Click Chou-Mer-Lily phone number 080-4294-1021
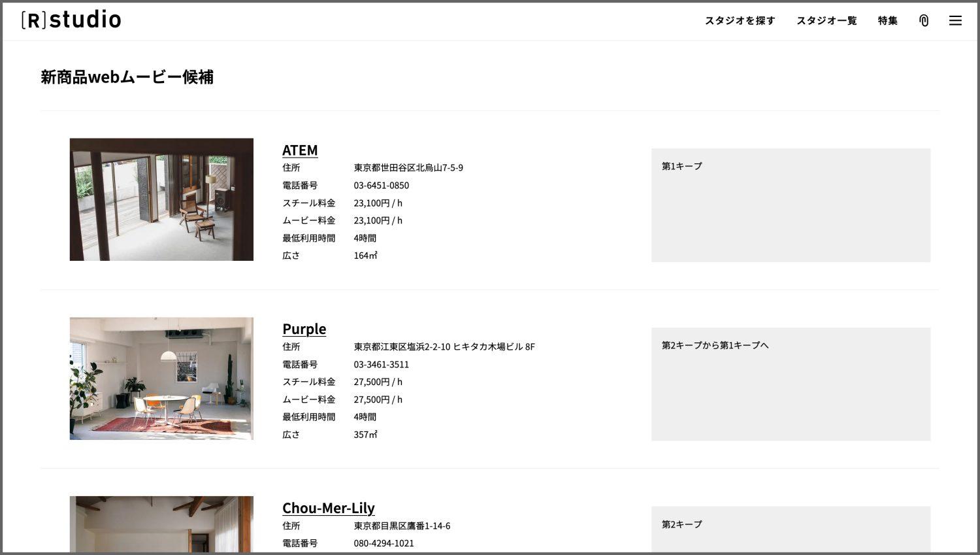The height and width of the screenshot is (555, 980). point(384,543)
